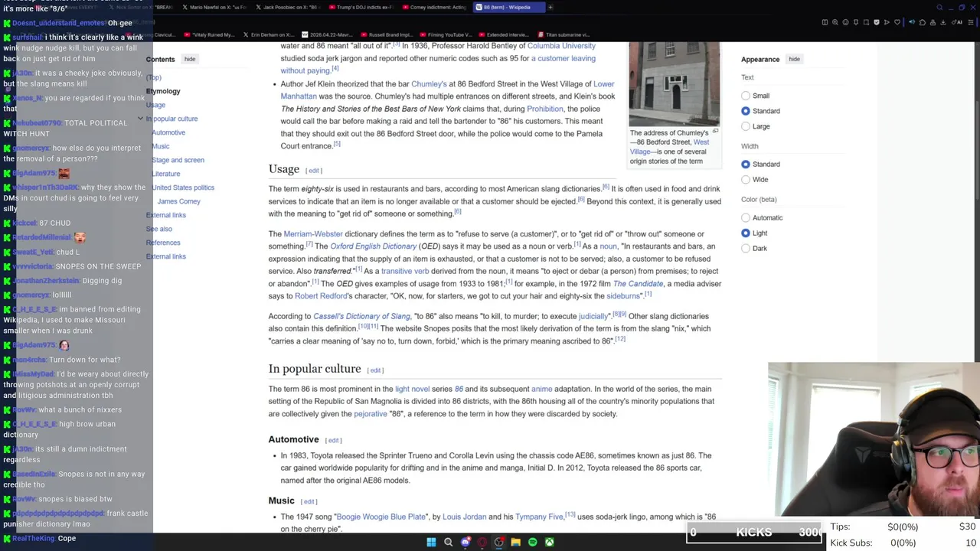The width and height of the screenshot is (980, 551).
Task: Open the split screen icon in browser toolbar
Action: (x=825, y=22)
